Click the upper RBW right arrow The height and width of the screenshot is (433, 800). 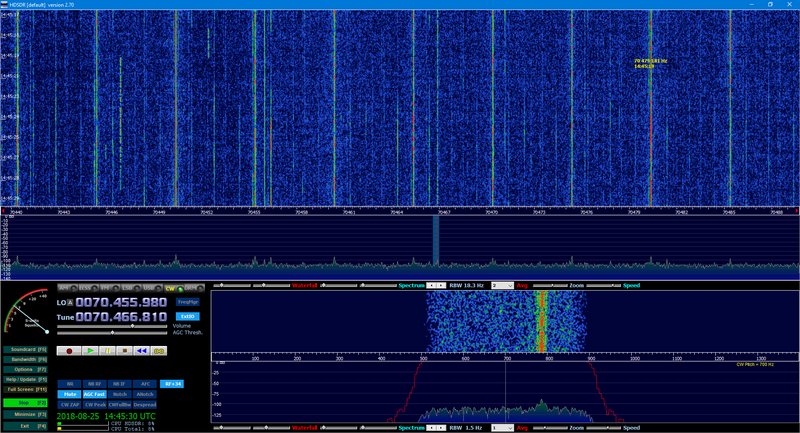[x=441, y=286]
